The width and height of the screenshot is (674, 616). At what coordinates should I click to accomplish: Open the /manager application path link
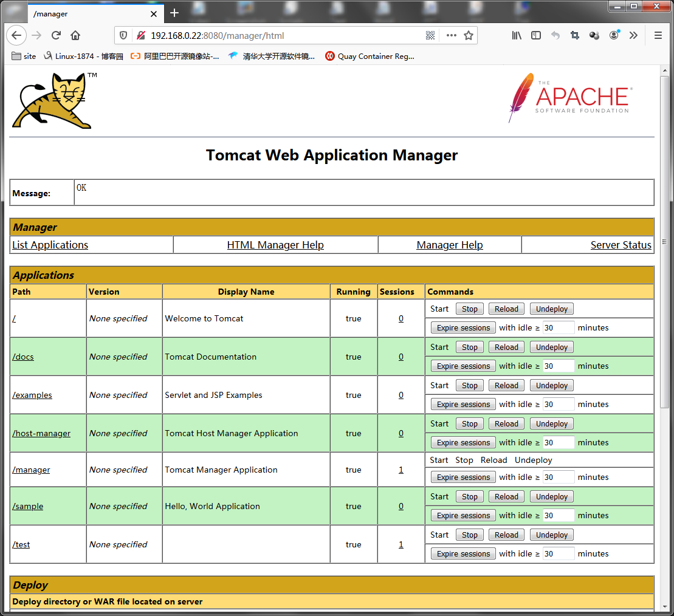click(x=31, y=470)
